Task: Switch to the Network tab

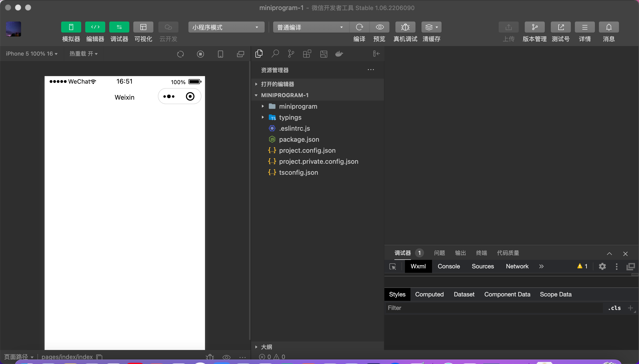Action: point(517,266)
